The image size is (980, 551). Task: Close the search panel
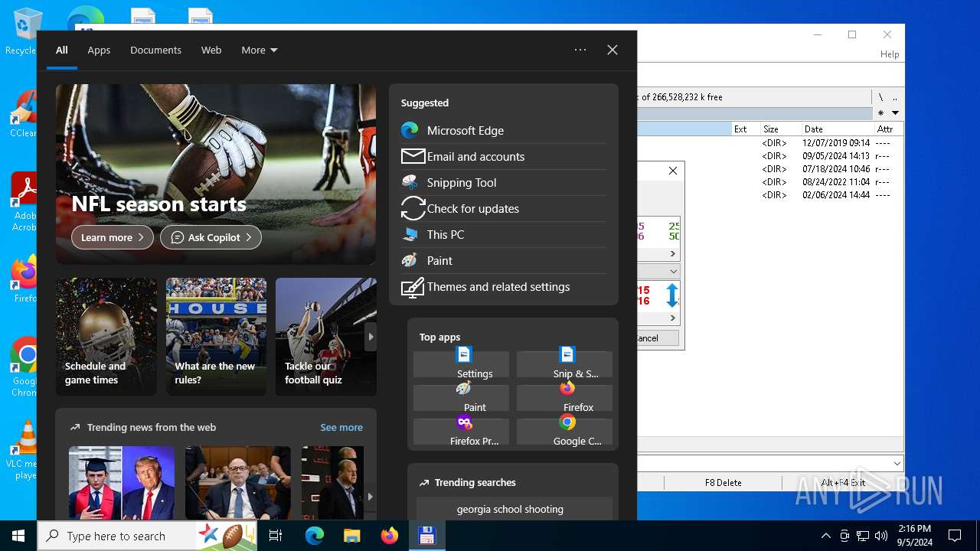612,50
